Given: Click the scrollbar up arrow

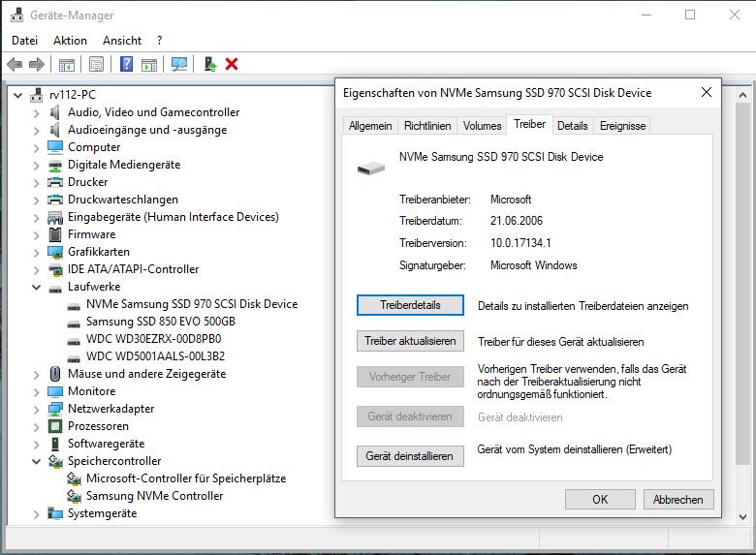Looking at the screenshot, I should 742,95.
